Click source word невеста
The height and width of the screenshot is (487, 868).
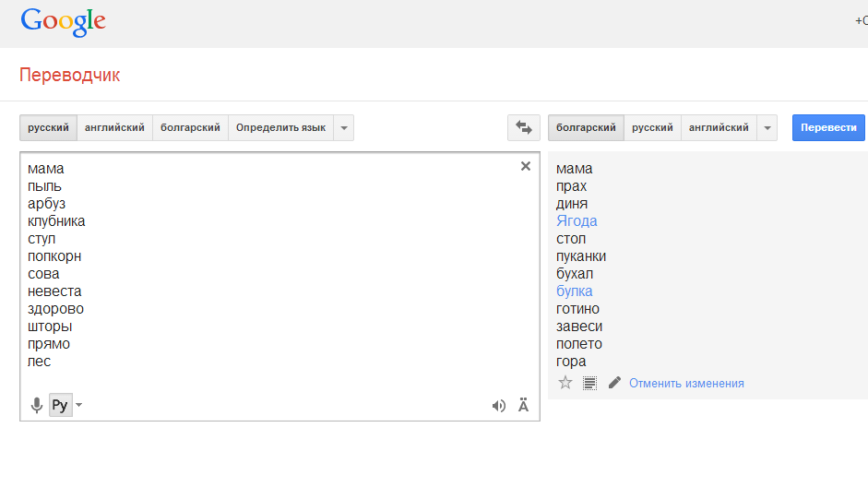coord(54,291)
